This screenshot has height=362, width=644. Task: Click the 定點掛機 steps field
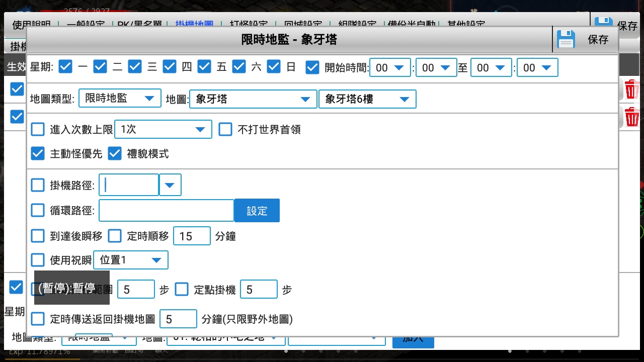(x=259, y=290)
